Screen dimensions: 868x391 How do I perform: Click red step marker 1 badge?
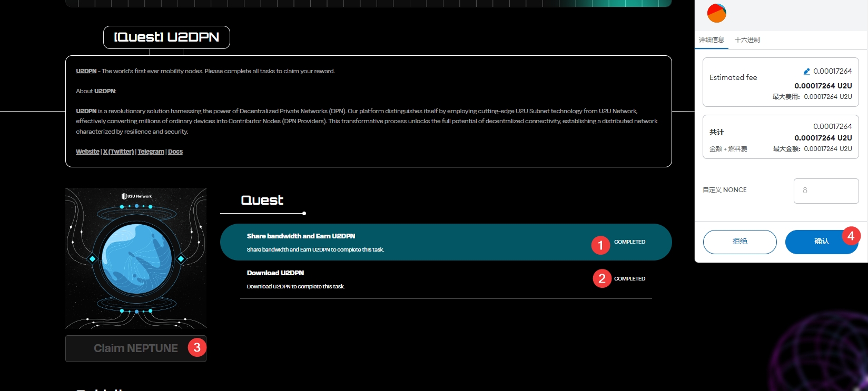coord(600,245)
